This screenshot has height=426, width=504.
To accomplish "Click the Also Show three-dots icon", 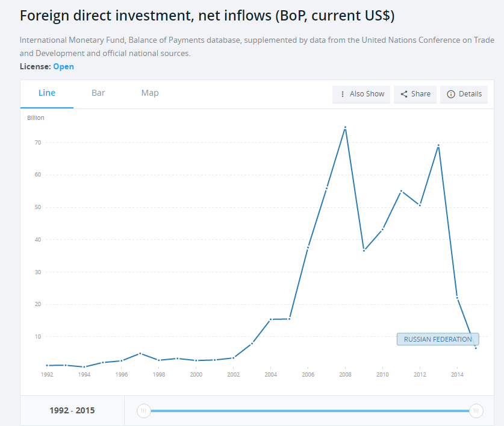I will pyautogui.click(x=343, y=94).
